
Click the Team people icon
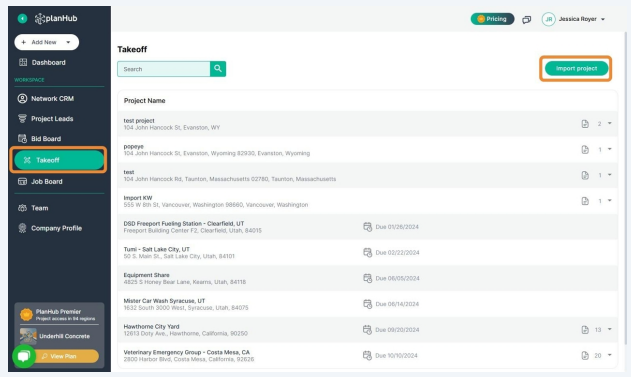click(x=23, y=208)
